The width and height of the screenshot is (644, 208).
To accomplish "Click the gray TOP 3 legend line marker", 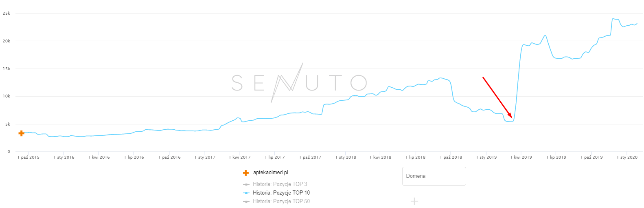I will (x=246, y=184).
